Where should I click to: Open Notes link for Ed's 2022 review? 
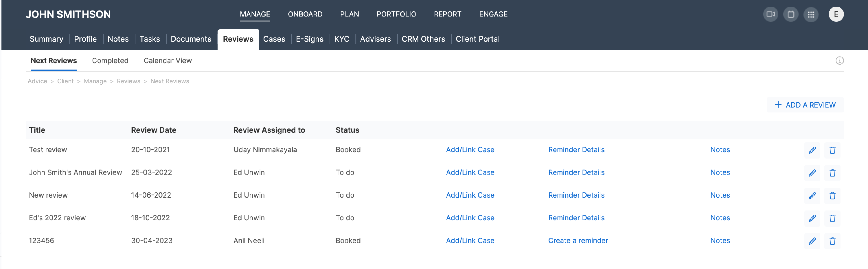720,218
